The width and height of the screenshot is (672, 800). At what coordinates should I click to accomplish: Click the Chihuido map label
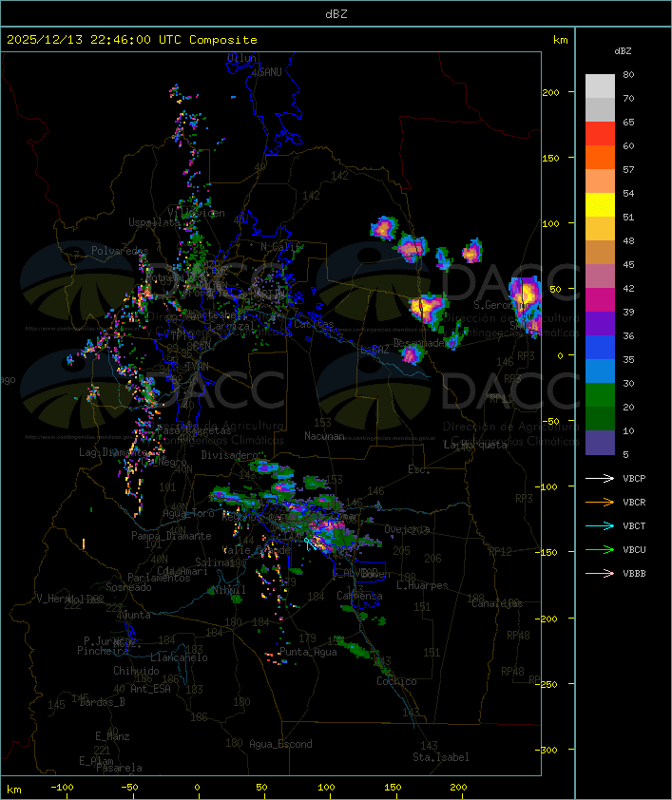coord(136,671)
